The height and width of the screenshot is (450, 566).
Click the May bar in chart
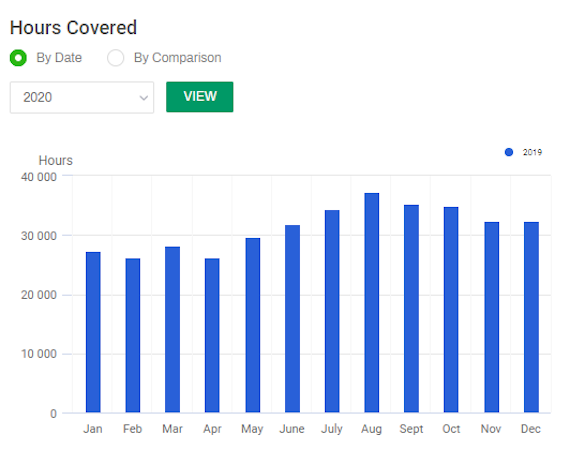click(x=253, y=325)
